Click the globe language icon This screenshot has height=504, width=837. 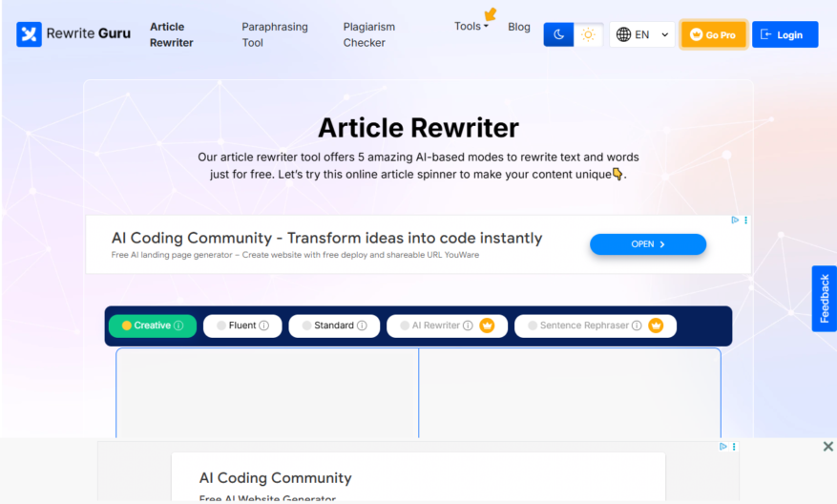tap(623, 34)
